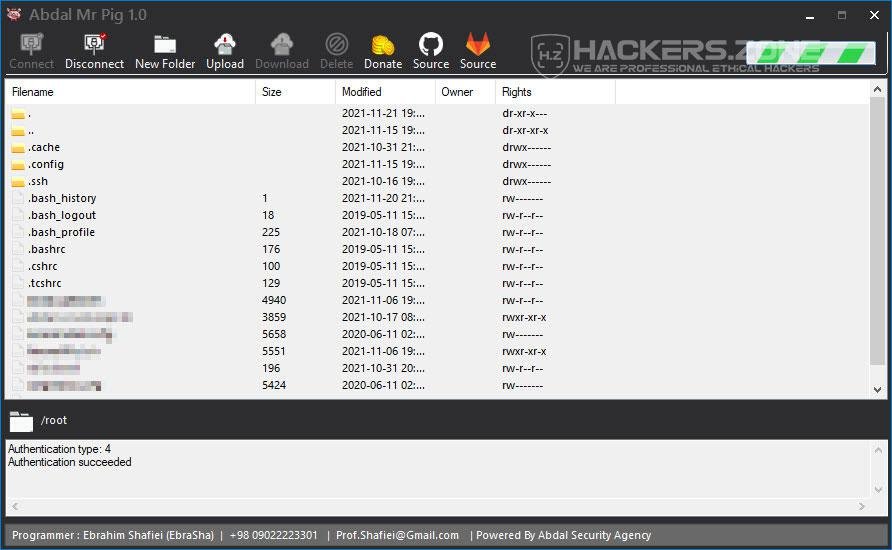Sort by the Size column header
892x550 pixels.
[295, 92]
